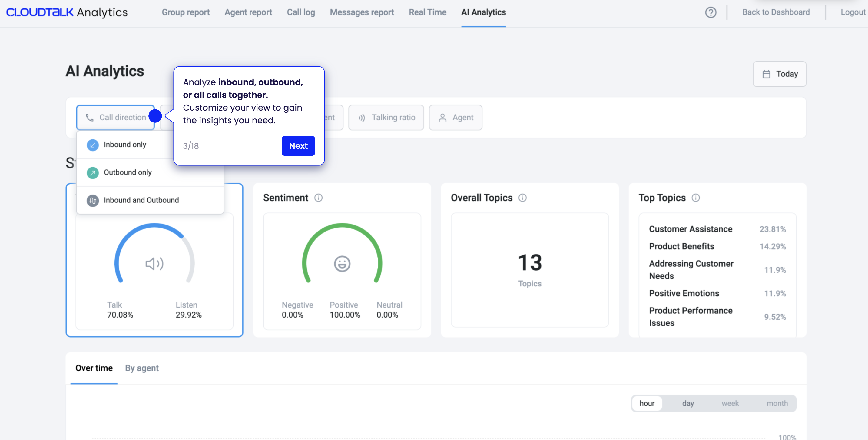The width and height of the screenshot is (868, 440).
Task: Click the Inbound only arrow icon
Action: (x=93, y=145)
